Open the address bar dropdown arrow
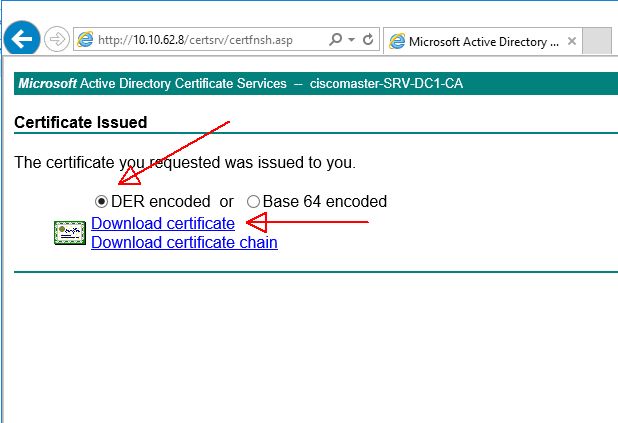 (351, 39)
